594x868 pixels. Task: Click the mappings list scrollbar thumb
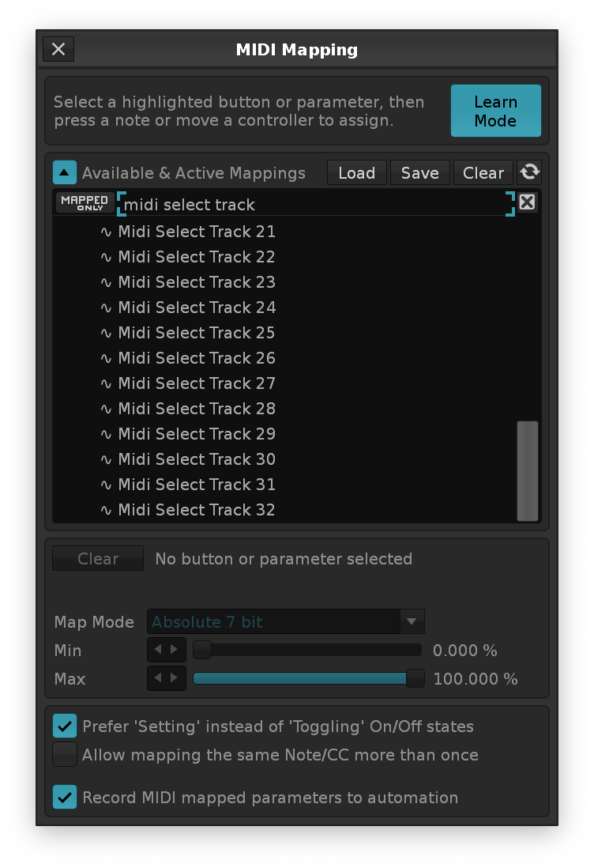pyautogui.click(x=527, y=470)
